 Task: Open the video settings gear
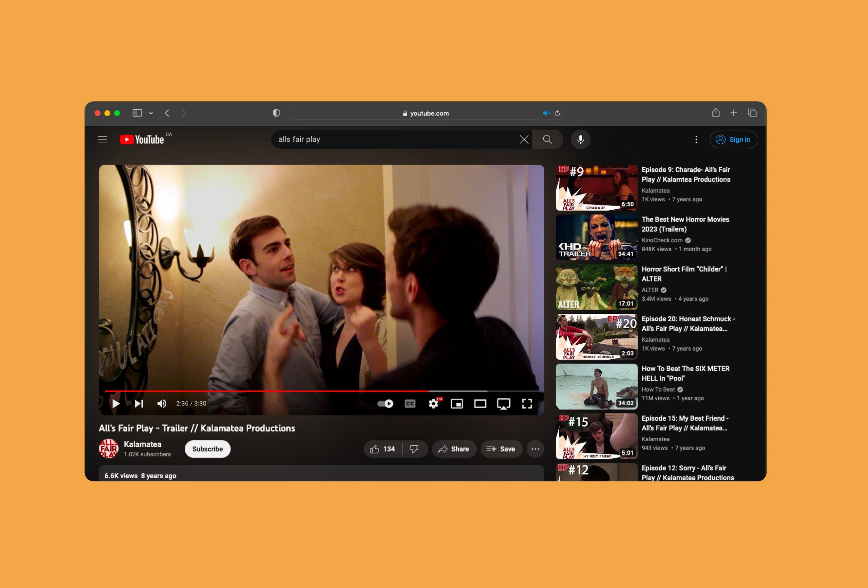pyautogui.click(x=433, y=404)
